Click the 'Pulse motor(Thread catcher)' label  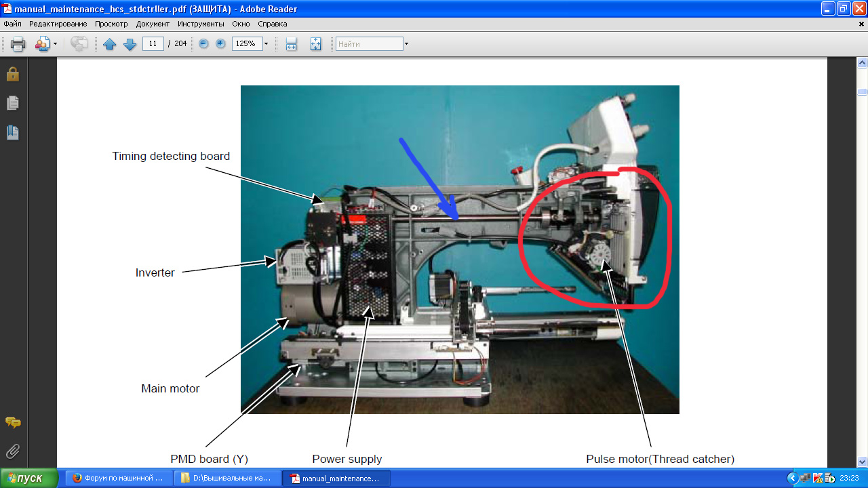660,459
